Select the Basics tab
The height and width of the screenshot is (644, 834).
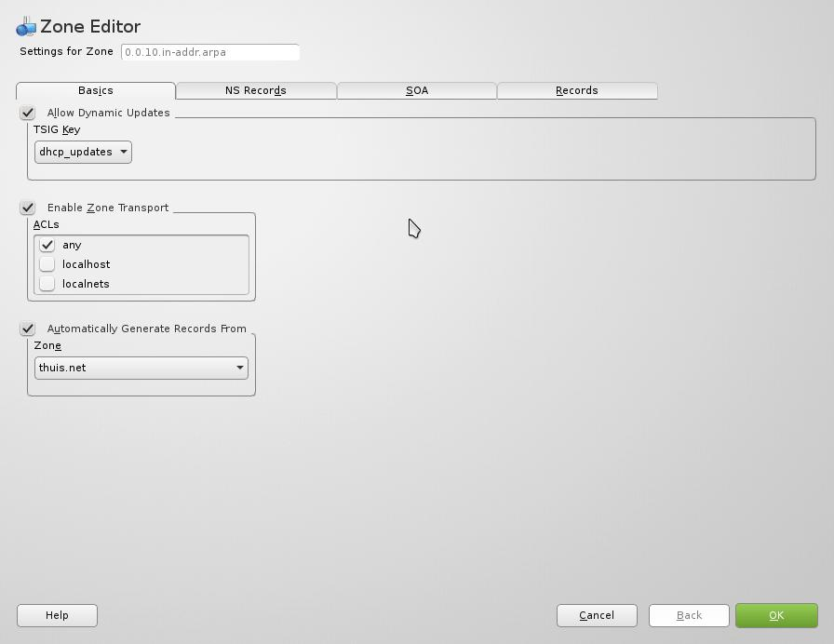pyautogui.click(x=96, y=90)
